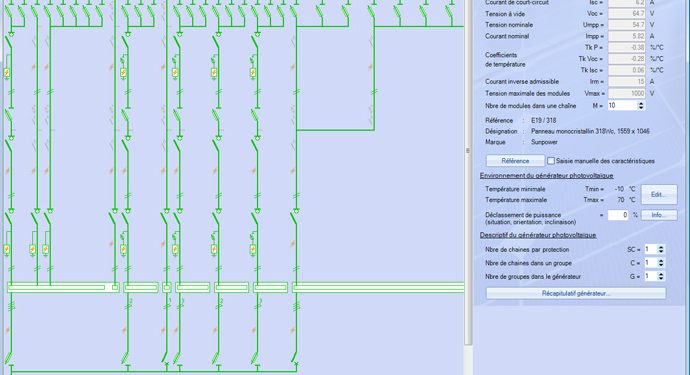
Task: Select the top-left yellow fuse symbol in the schematic
Action: coord(7,73)
